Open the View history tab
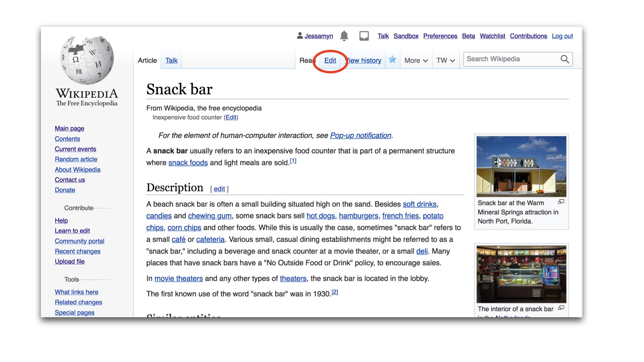This screenshot has width=644, height=362. coord(362,60)
